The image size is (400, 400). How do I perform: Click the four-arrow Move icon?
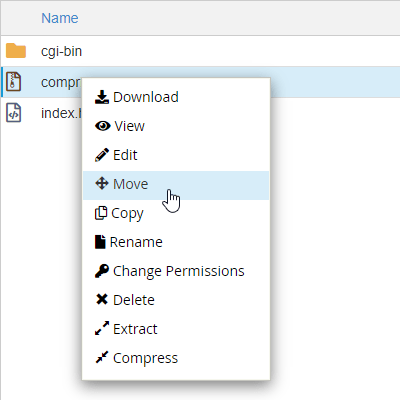click(x=102, y=183)
